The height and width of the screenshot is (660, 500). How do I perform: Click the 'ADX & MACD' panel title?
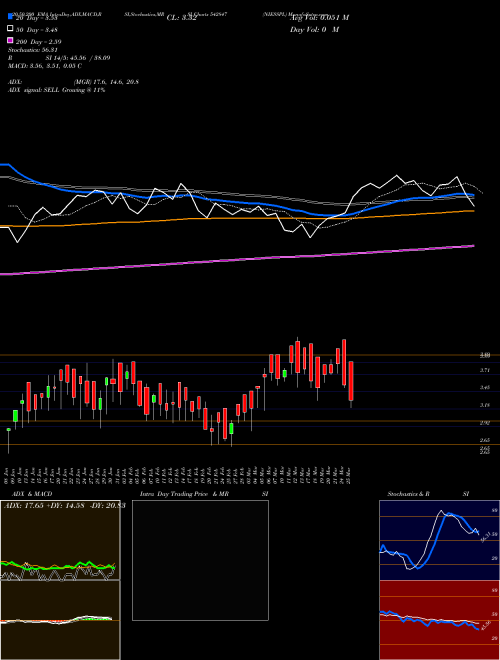pyautogui.click(x=32, y=494)
